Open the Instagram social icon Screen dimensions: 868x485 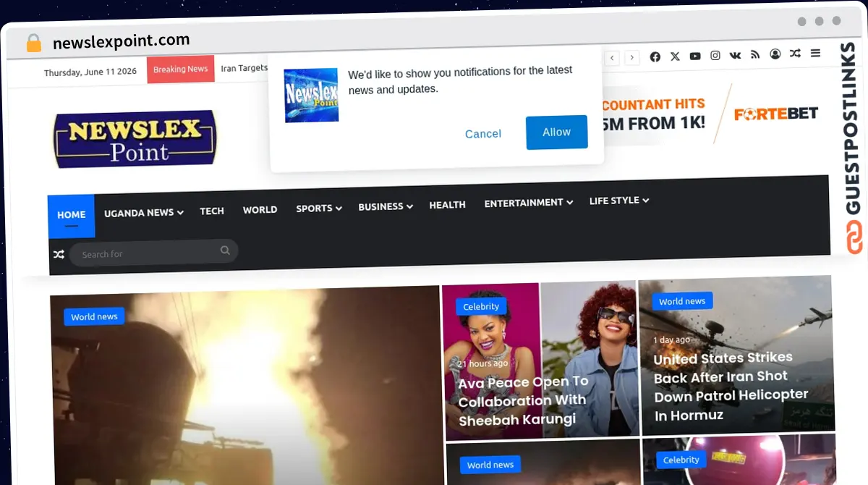pyautogui.click(x=715, y=56)
